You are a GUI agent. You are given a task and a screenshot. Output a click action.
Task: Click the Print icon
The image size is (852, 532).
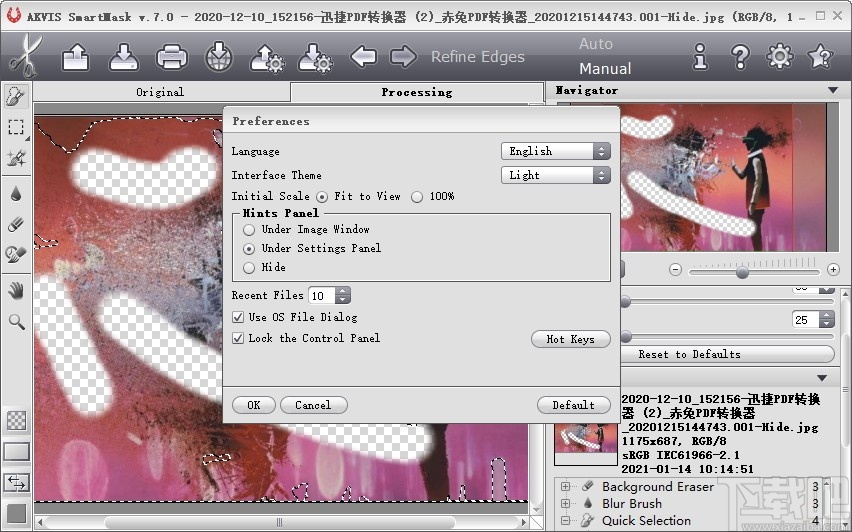[x=172, y=57]
